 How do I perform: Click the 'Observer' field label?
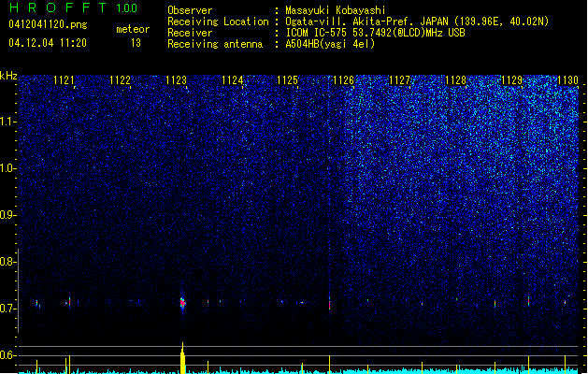pos(190,10)
